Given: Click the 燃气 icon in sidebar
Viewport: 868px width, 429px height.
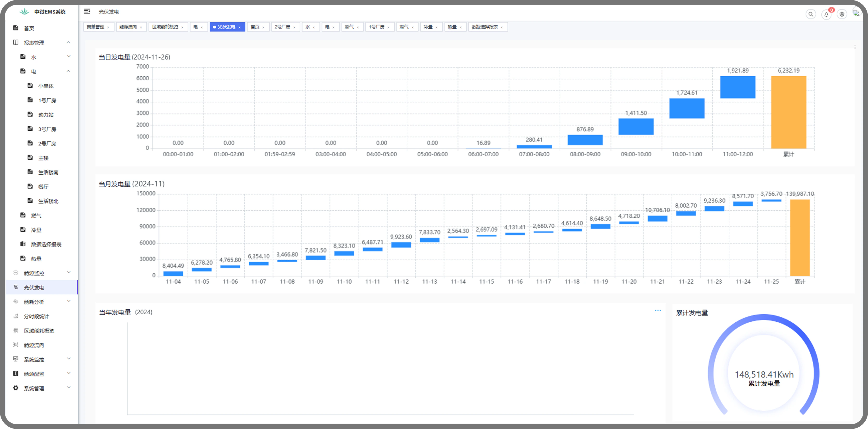Looking at the screenshot, I should [x=23, y=215].
